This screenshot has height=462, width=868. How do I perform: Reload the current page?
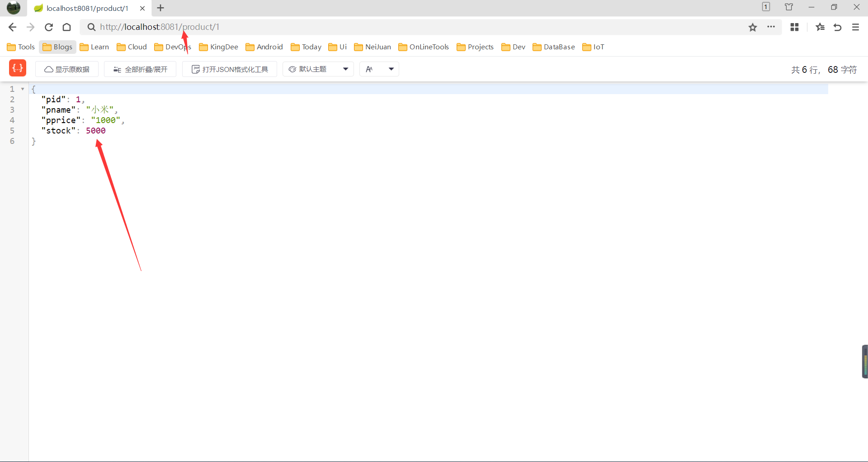[49, 27]
